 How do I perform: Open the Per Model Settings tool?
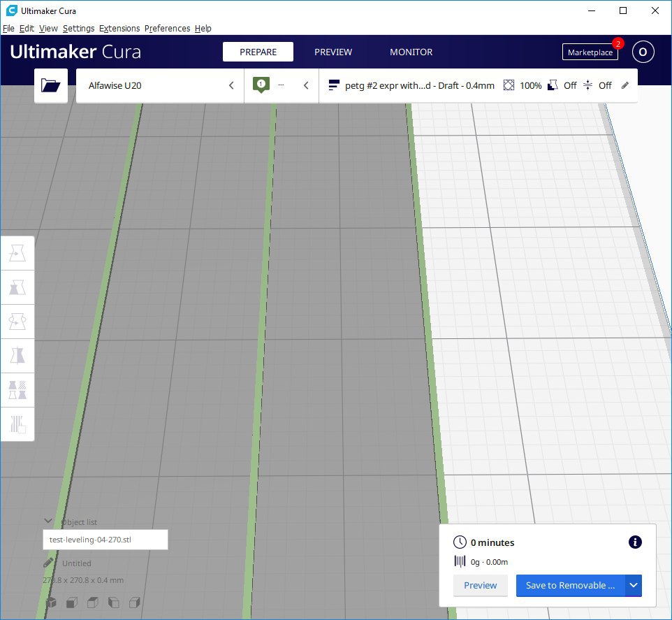click(17, 390)
